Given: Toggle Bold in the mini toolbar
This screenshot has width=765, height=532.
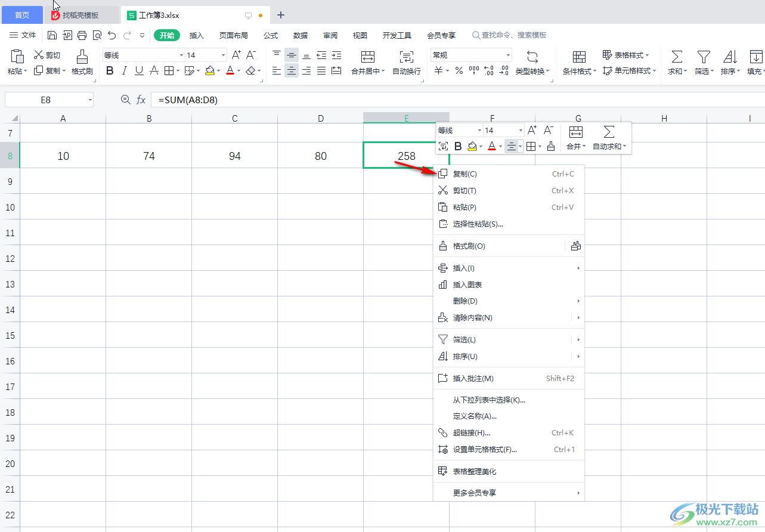Looking at the screenshot, I should click(x=458, y=146).
